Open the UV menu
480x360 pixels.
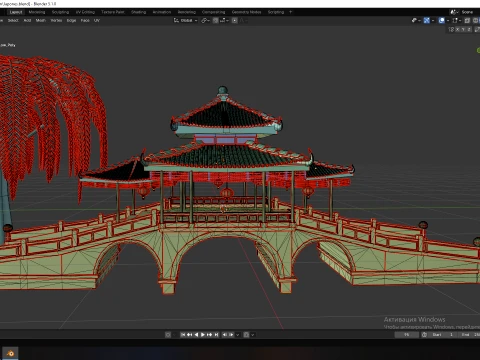(97, 20)
